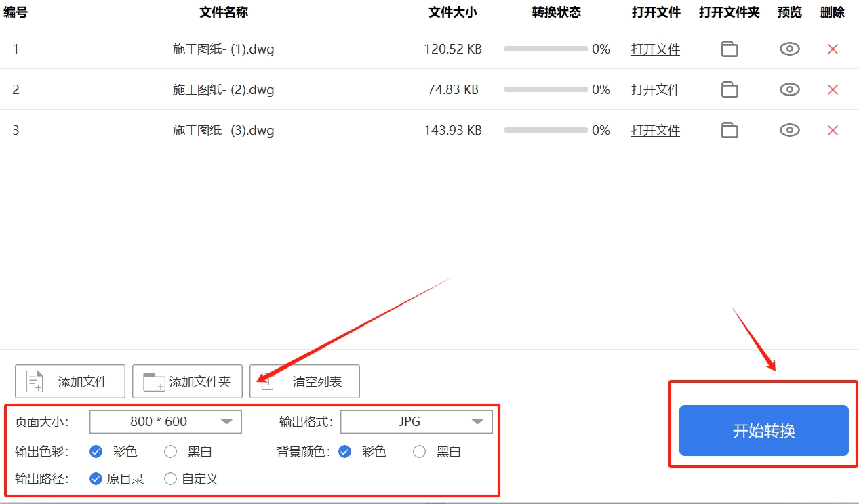Viewport: 859px width, 504px height.
Task: Select file name 施工图纸- (2).dwg
Action: click(224, 89)
